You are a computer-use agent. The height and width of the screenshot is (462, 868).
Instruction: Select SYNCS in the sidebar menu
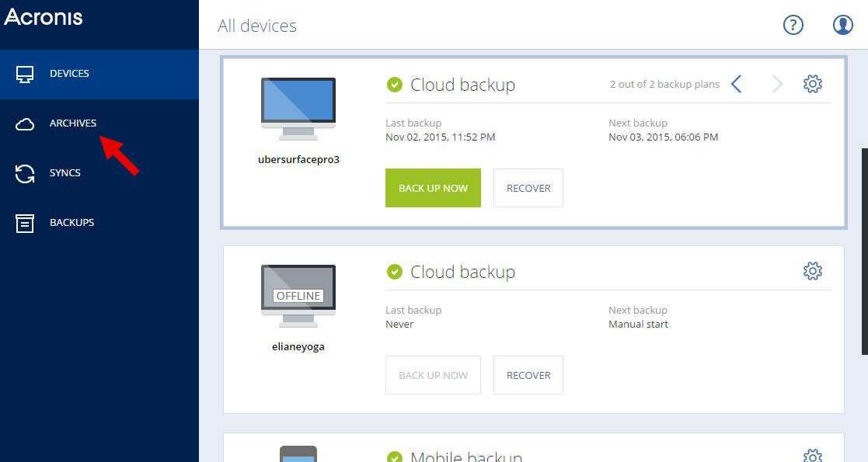point(99,173)
